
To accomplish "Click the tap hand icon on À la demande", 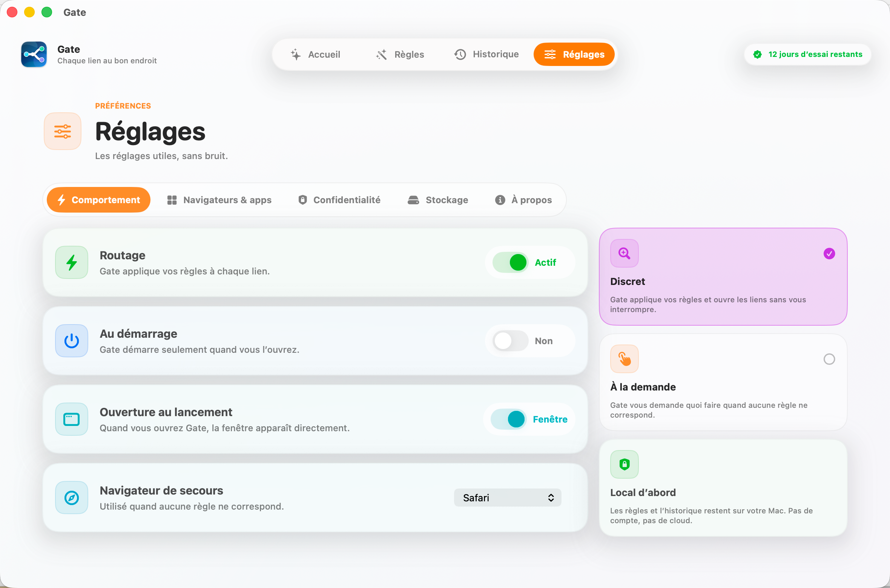I will pyautogui.click(x=625, y=359).
